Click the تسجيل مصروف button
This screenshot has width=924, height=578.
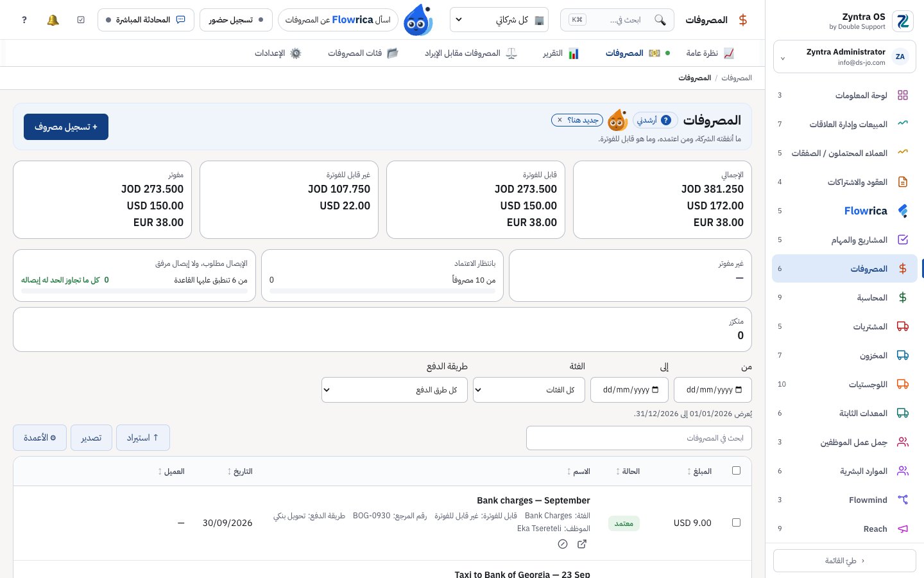click(x=66, y=127)
